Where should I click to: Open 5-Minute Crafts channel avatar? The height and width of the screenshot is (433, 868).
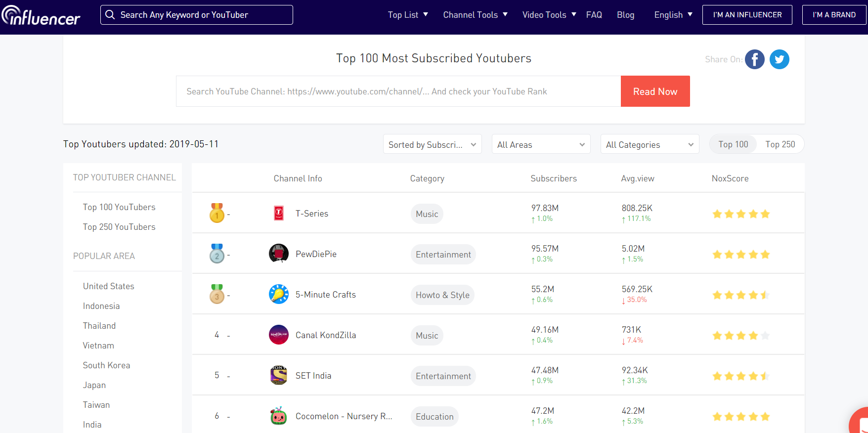coord(279,294)
